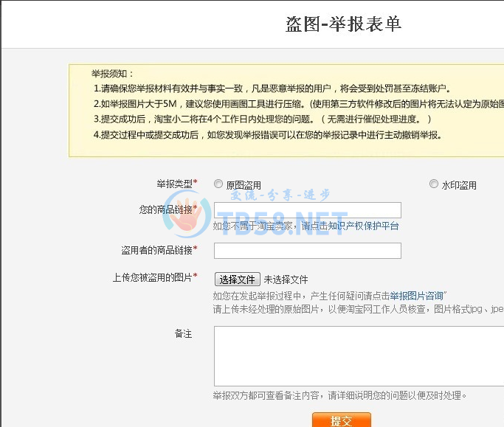Focus the 盗用者的商品链接 text box
Image resolution: width=504 pixels, height=427 pixels.
click(x=307, y=251)
